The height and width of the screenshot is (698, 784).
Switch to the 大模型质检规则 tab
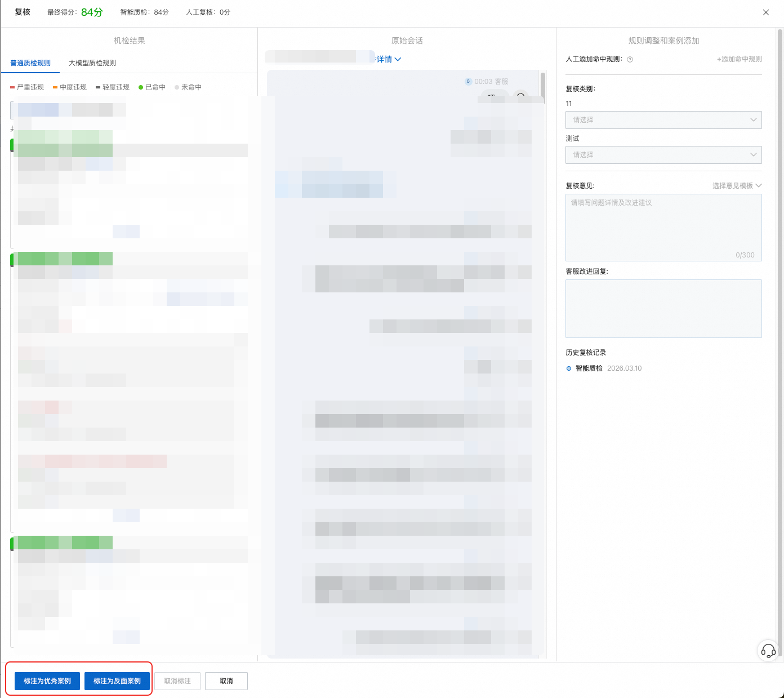[92, 63]
